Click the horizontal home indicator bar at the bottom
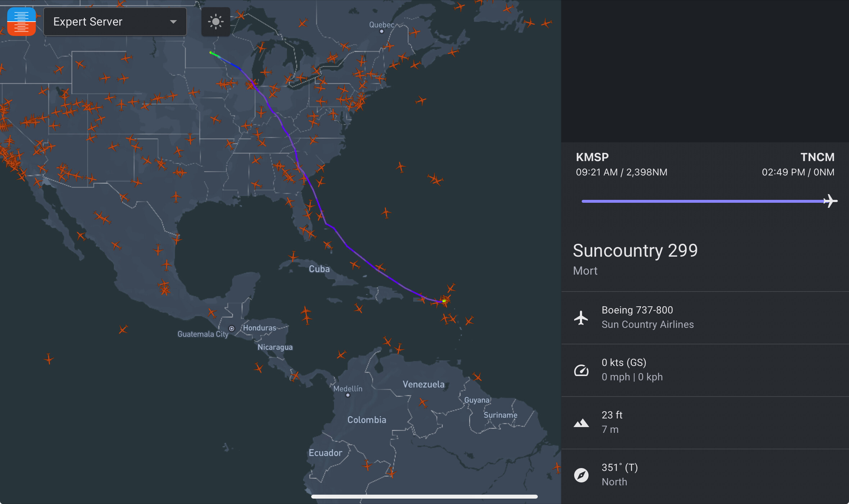The image size is (849, 504). pos(424,496)
